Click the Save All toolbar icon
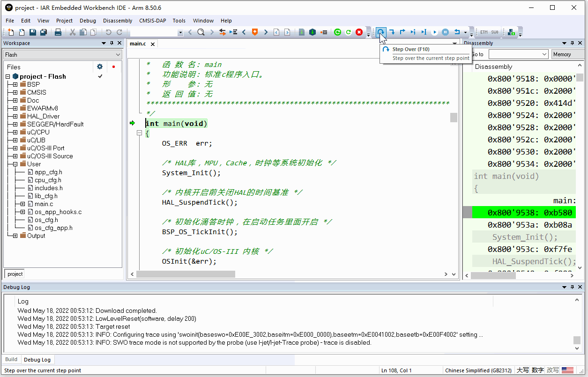 pos(44,32)
